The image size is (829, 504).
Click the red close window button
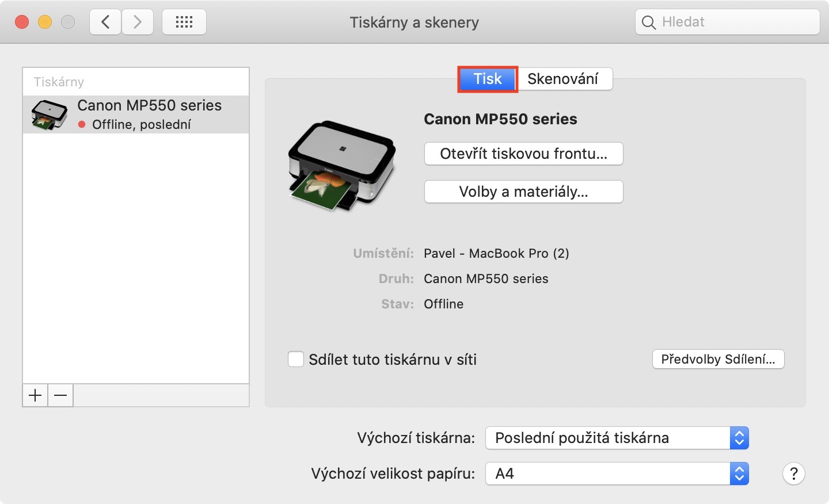pos(22,22)
